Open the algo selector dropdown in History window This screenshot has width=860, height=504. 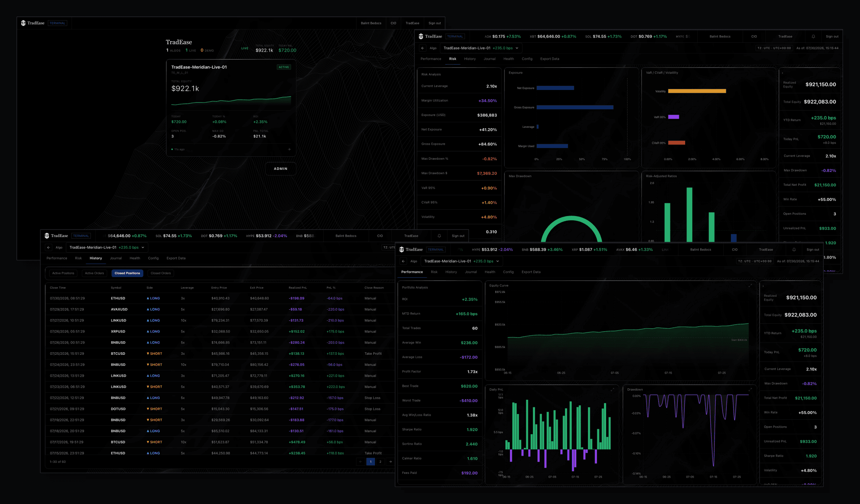107,248
